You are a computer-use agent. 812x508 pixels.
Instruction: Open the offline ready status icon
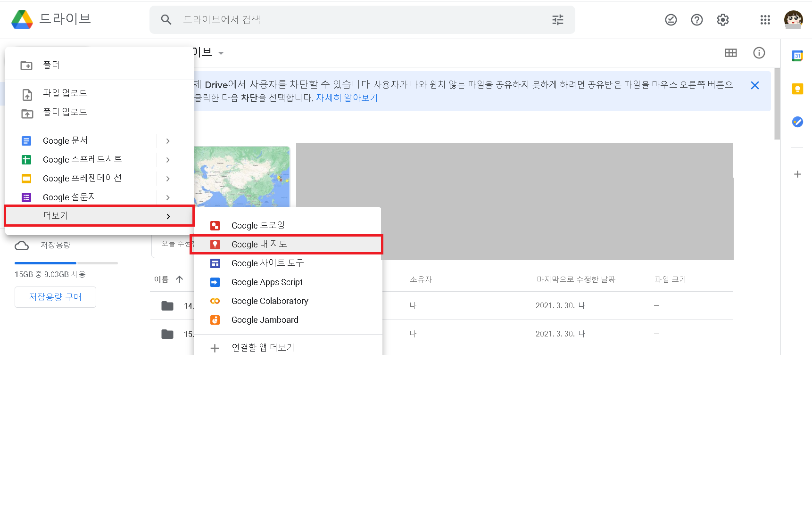click(x=671, y=20)
